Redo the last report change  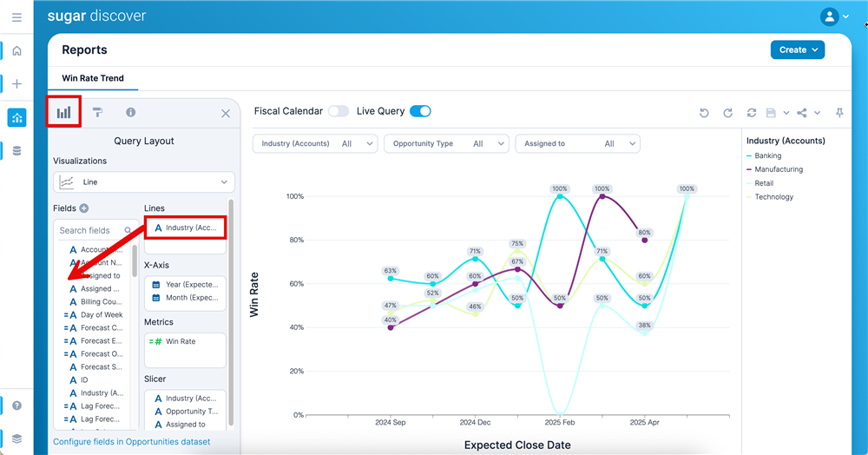pos(728,113)
